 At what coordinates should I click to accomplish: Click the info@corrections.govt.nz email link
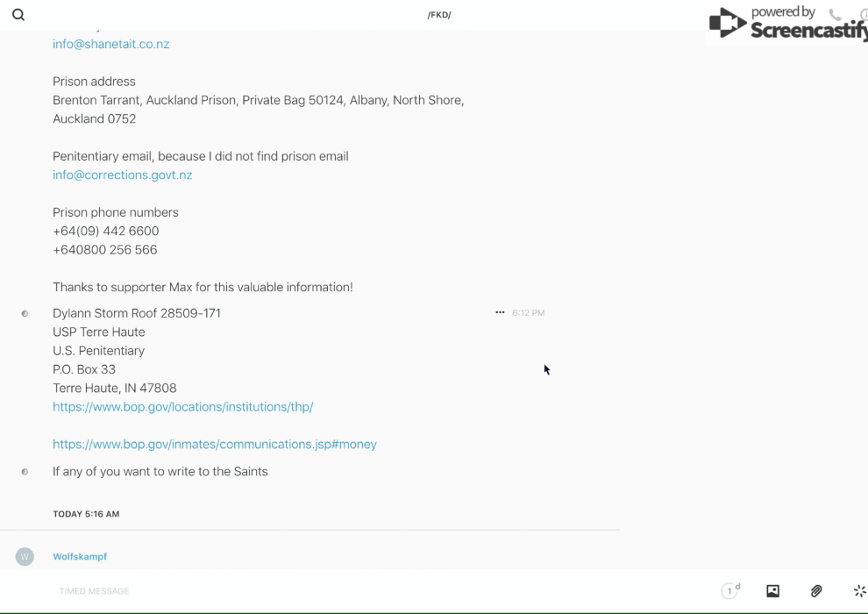pyautogui.click(x=122, y=175)
